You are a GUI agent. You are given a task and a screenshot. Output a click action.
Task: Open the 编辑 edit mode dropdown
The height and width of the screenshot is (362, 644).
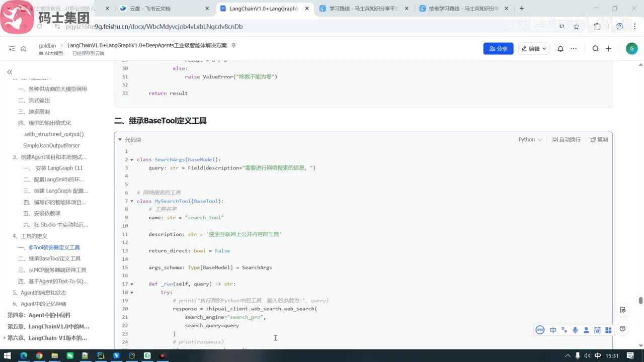[534, 49]
